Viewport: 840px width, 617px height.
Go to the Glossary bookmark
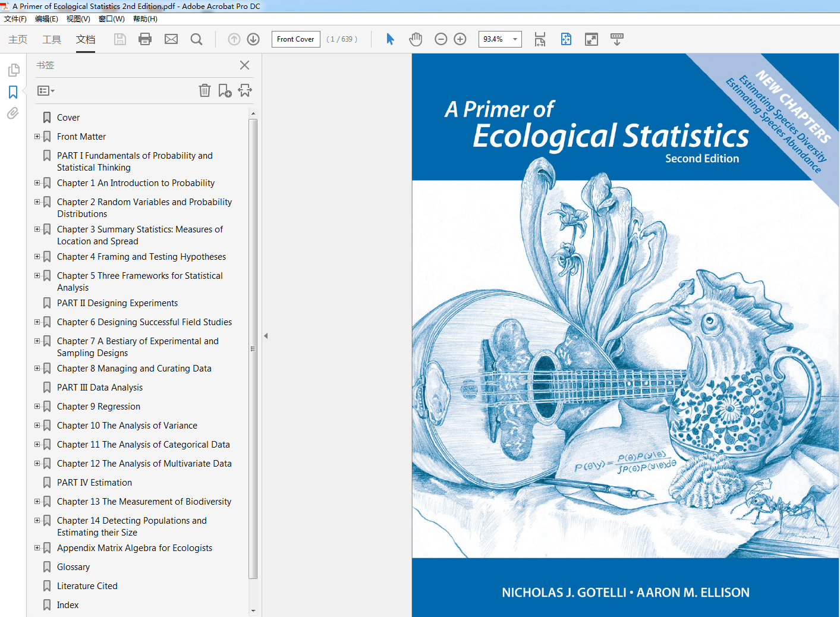click(x=74, y=566)
